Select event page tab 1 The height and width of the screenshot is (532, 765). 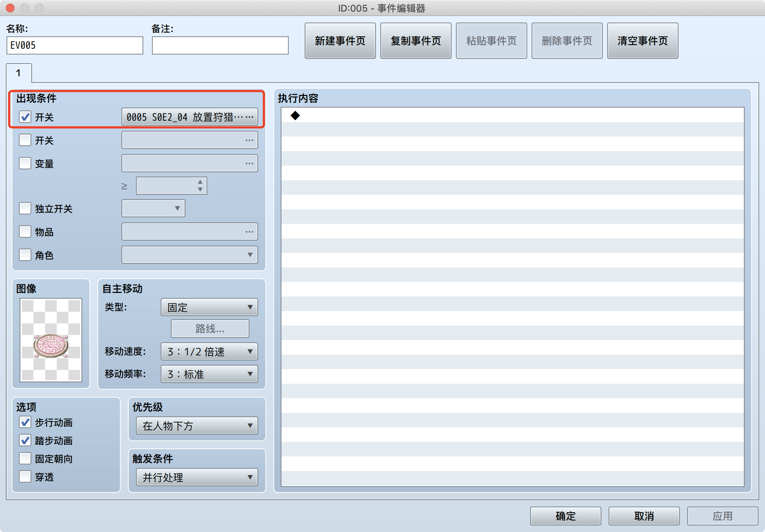click(19, 73)
